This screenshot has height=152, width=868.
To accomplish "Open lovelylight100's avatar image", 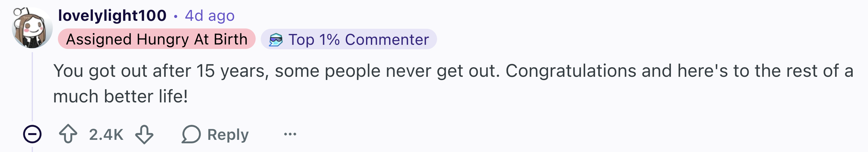I will click(x=32, y=28).
